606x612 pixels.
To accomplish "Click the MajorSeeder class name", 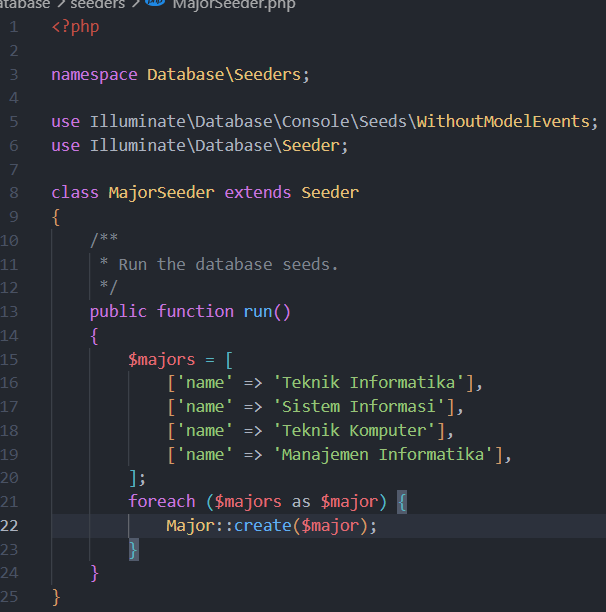I will coord(162,192).
